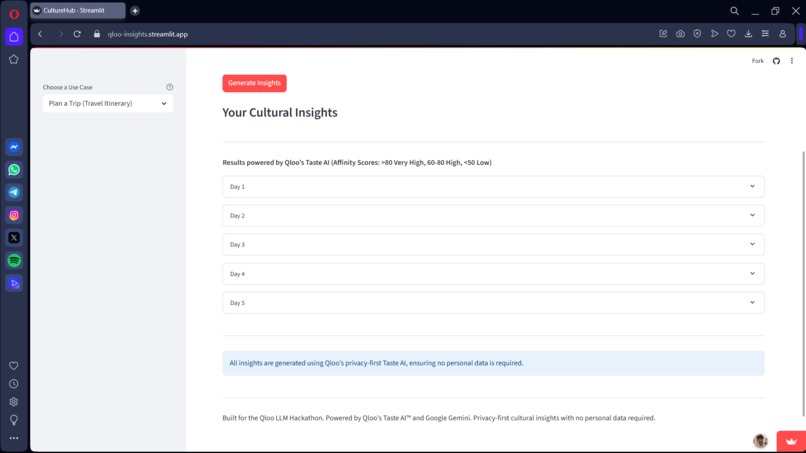Screen dimensions: 806x453
Task: Open the Opera home start page icon
Action: click(14, 37)
